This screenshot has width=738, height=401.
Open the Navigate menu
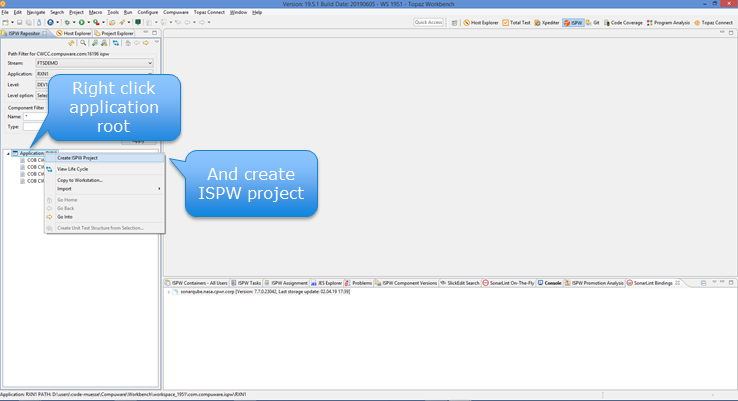(36, 12)
